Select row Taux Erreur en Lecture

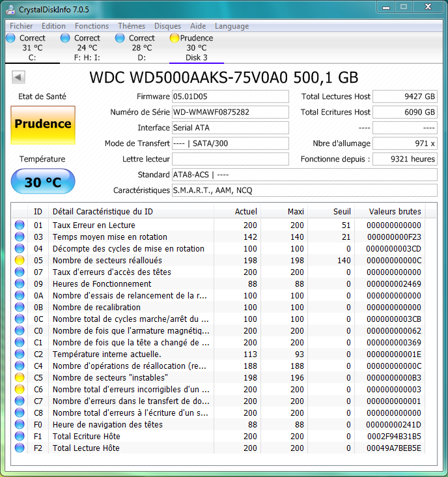coord(219,225)
